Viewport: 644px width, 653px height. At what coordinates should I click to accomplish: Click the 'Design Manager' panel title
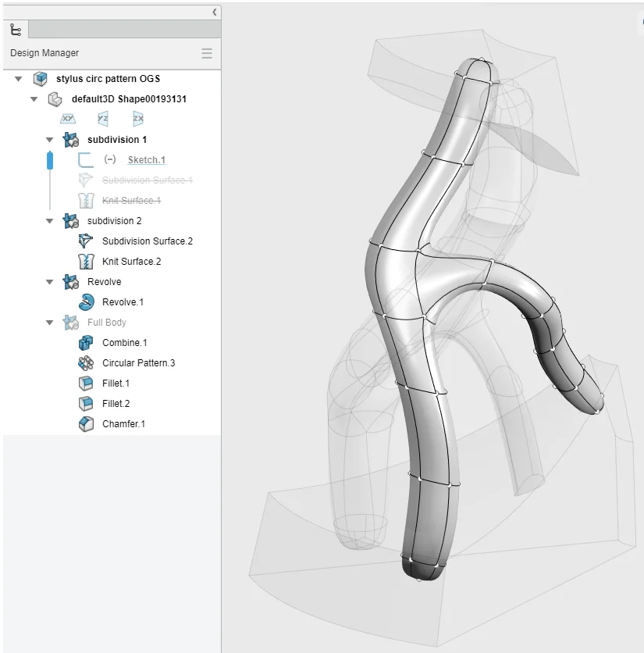click(44, 53)
